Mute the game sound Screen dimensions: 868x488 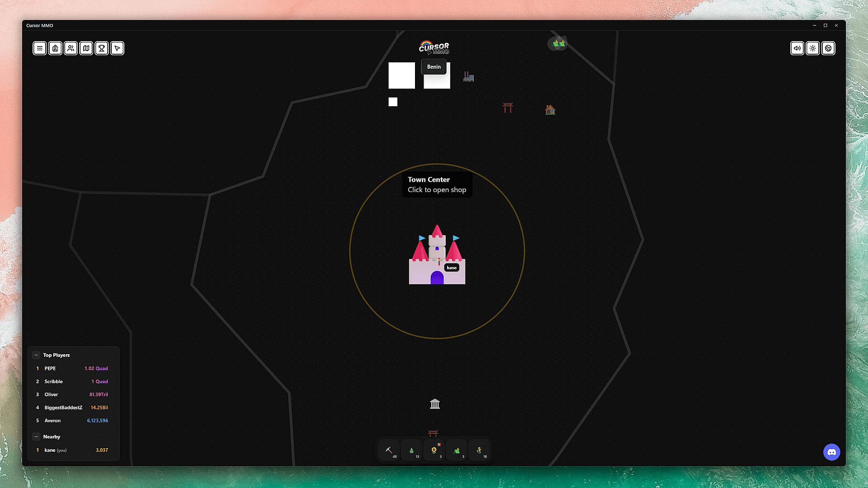[797, 48]
